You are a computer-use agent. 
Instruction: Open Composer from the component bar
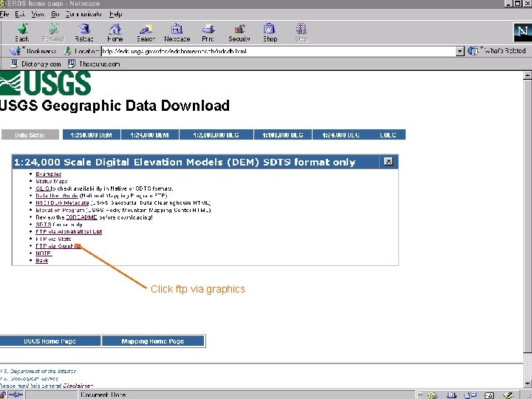[x=508, y=395]
